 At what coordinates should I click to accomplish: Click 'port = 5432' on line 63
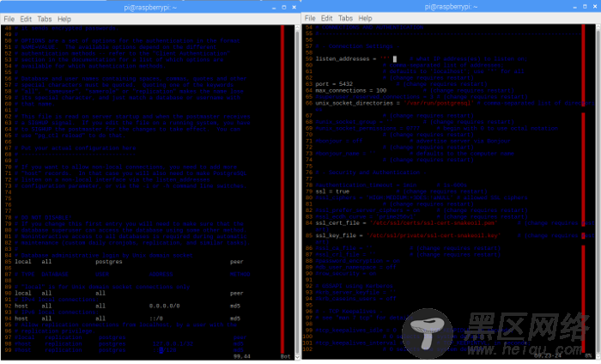[334, 84]
